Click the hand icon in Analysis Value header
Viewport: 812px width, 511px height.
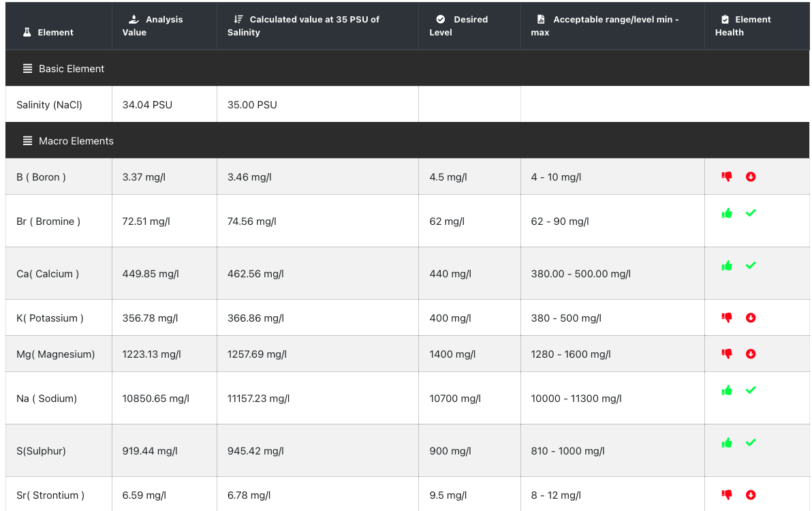click(x=134, y=19)
